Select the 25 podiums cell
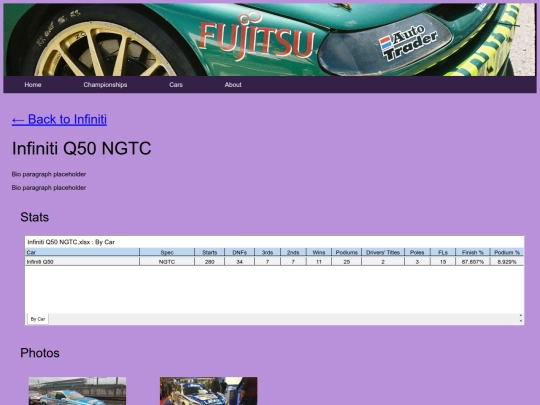Screen dimensions: 540x405 click(346, 261)
